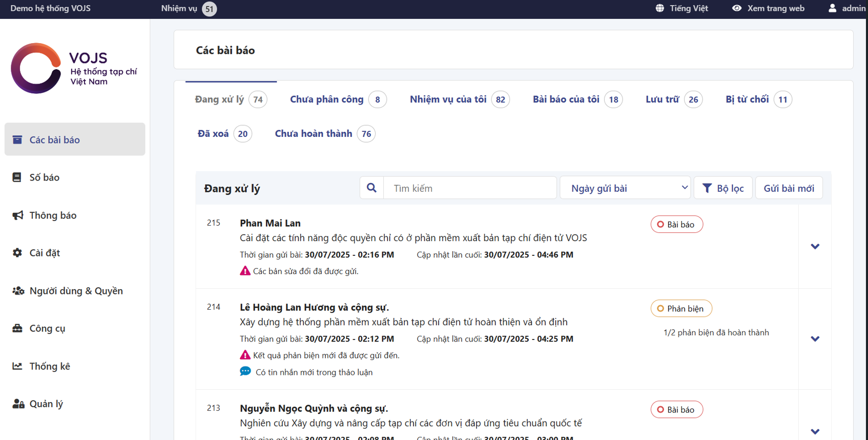Expand submission 213 details chevron
Screen dimensions: 868x440
point(815,432)
